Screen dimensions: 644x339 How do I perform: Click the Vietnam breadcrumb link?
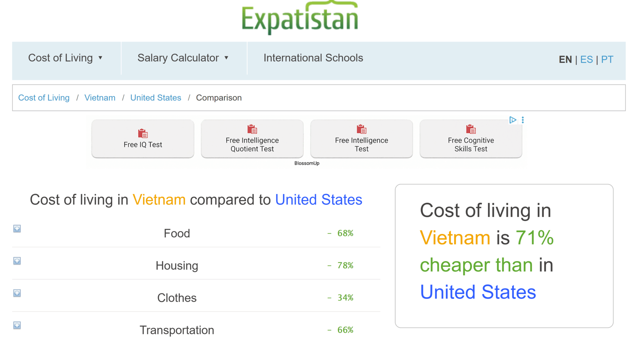tap(100, 98)
